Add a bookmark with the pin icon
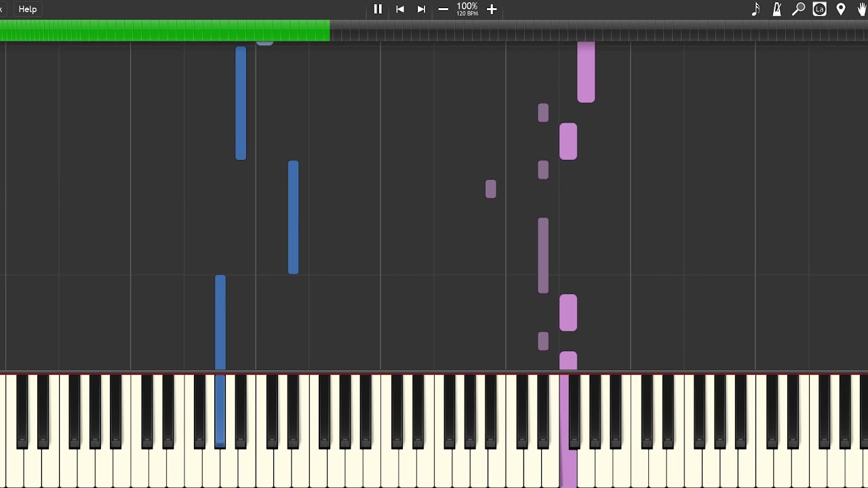Image resolution: width=868 pixels, height=488 pixels. click(x=841, y=9)
